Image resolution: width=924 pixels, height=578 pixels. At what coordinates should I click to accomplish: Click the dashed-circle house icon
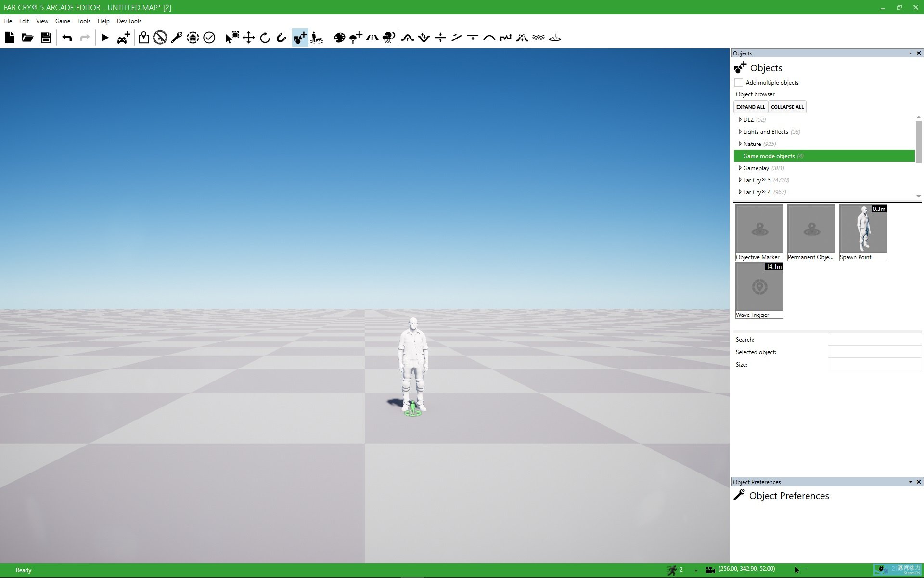pyautogui.click(x=192, y=38)
